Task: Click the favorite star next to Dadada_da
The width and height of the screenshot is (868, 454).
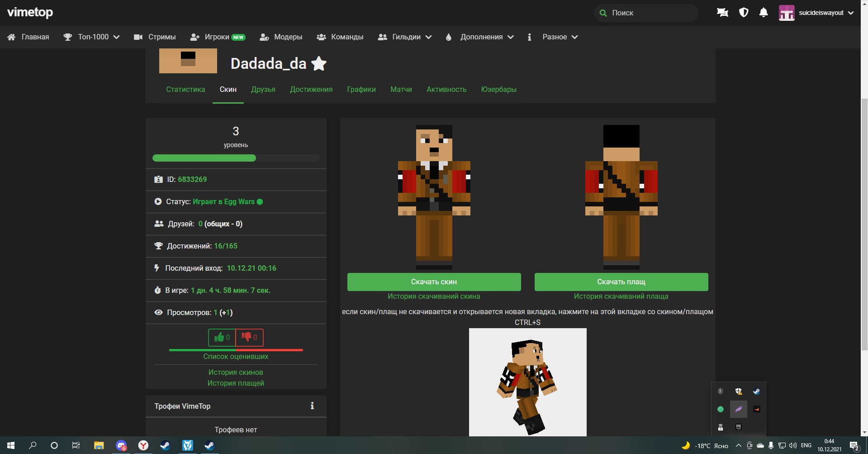Action: [319, 64]
